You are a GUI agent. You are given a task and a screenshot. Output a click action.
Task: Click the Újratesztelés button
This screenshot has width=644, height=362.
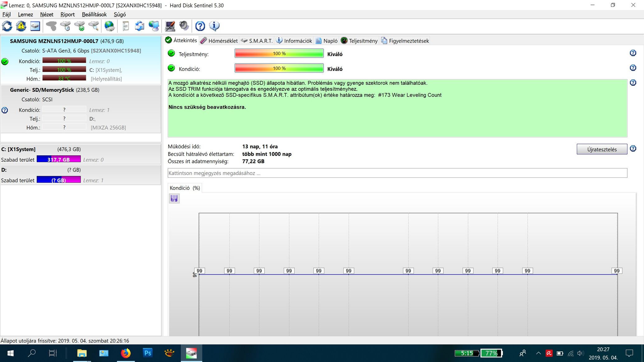pos(602,149)
